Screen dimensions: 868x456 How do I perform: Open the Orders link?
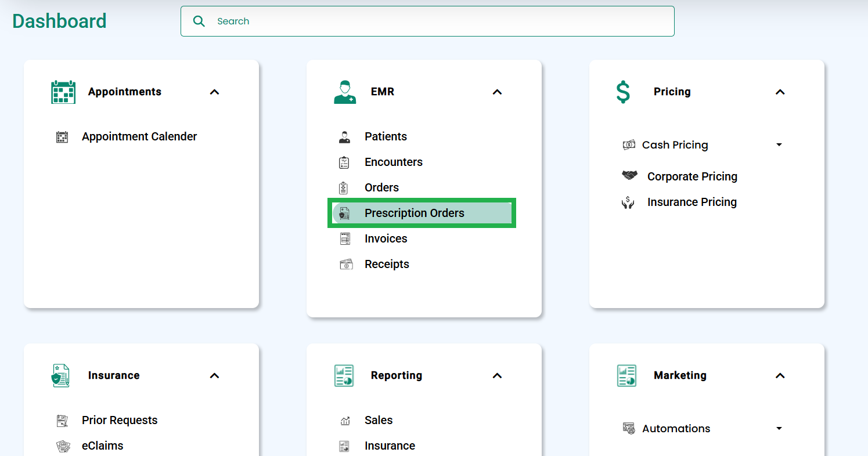pyautogui.click(x=381, y=188)
